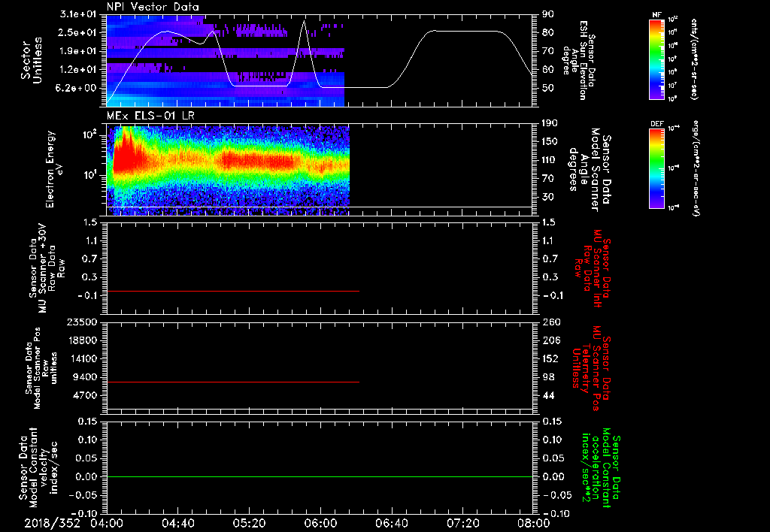
Task: Click the 04:00 time tick label
Action: pyautogui.click(x=107, y=523)
